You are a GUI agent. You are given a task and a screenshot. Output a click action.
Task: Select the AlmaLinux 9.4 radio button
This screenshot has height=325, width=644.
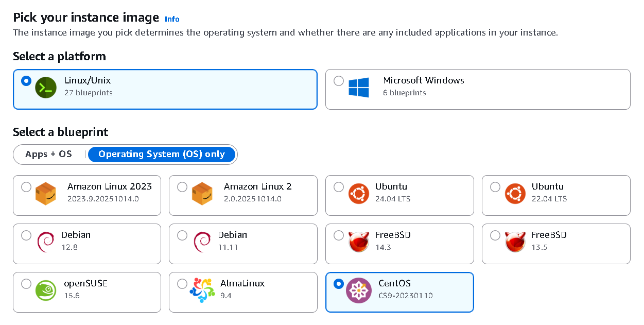click(182, 284)
